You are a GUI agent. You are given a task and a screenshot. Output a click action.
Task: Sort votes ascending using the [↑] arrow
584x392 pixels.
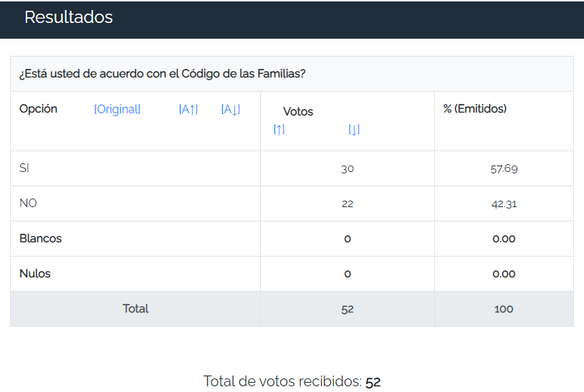(279, 130)
